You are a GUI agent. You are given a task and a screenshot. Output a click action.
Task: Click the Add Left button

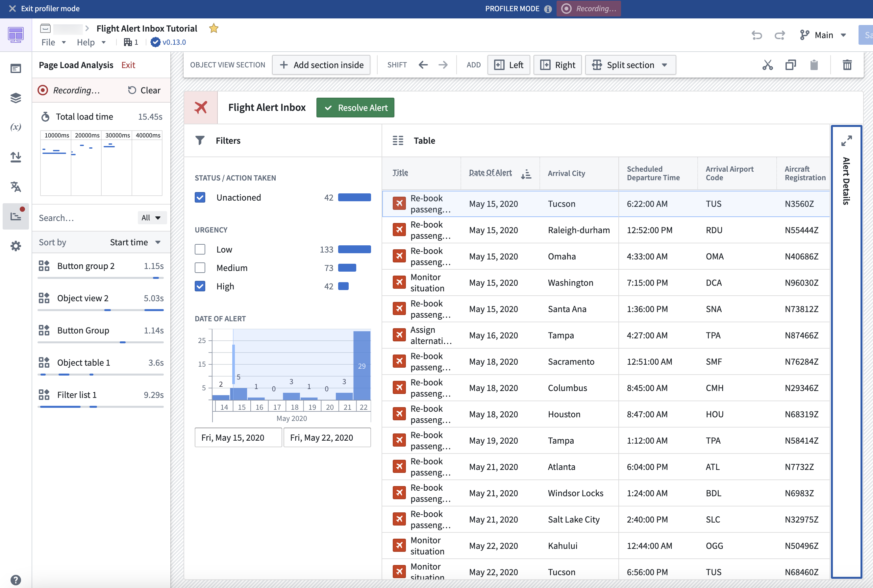[x=509, y=65]
